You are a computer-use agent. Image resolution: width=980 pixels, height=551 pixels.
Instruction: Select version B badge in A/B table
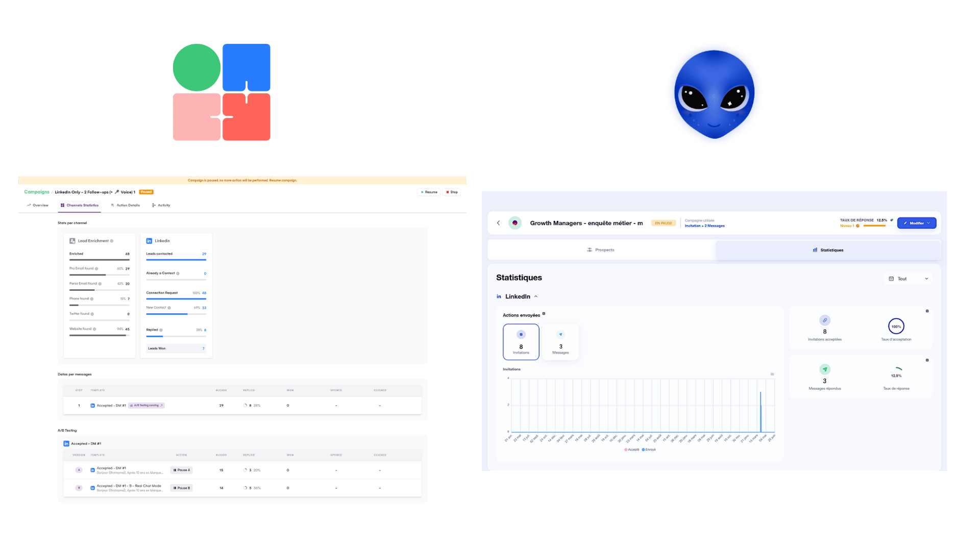[79, 488]
